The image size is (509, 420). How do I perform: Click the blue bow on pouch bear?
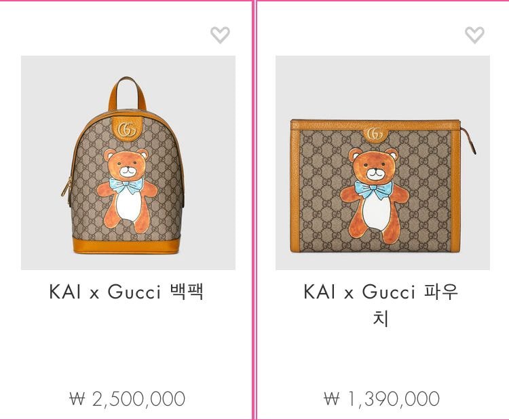[x=373, y=189]
